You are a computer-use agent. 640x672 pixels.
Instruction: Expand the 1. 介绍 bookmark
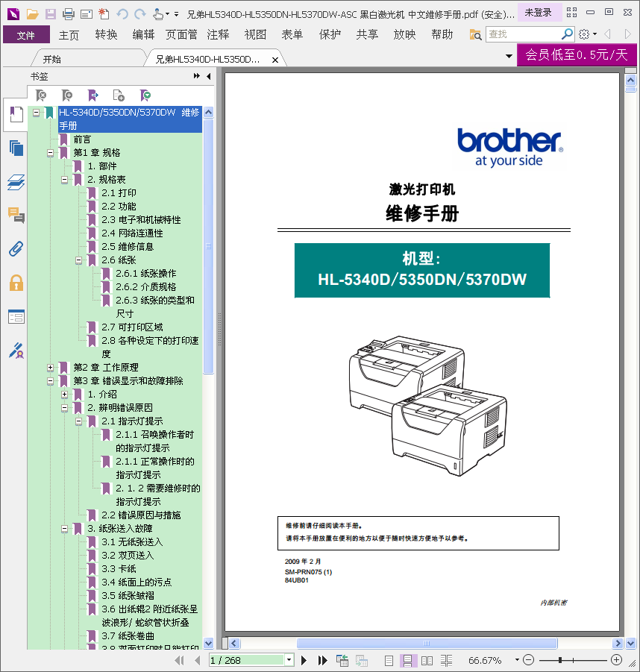[65, 395]
